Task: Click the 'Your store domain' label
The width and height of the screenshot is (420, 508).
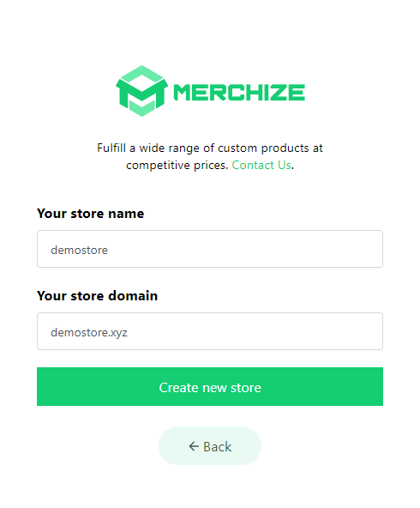Action: click(x=98, y=296)
